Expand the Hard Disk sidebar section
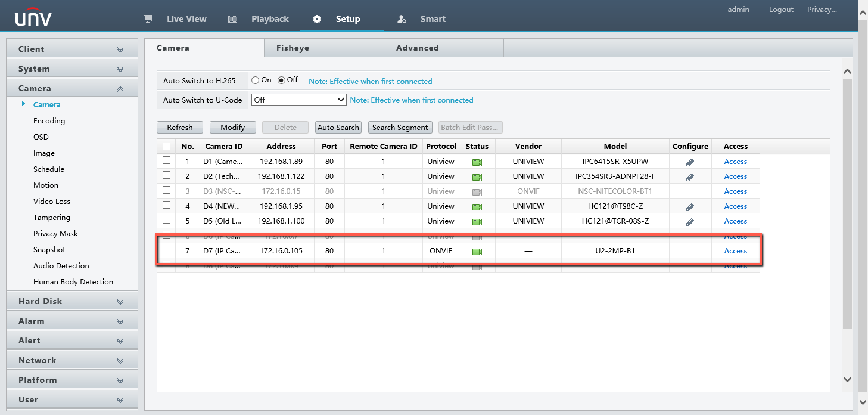The width and height of the screenshot is (868, 415). tap(71, 301)
